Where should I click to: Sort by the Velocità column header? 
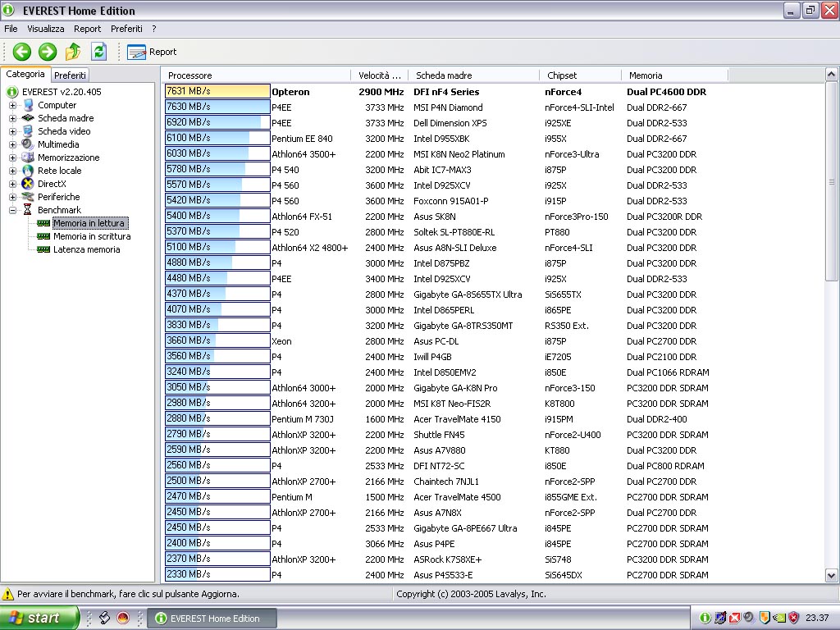[x=379, y=75]
